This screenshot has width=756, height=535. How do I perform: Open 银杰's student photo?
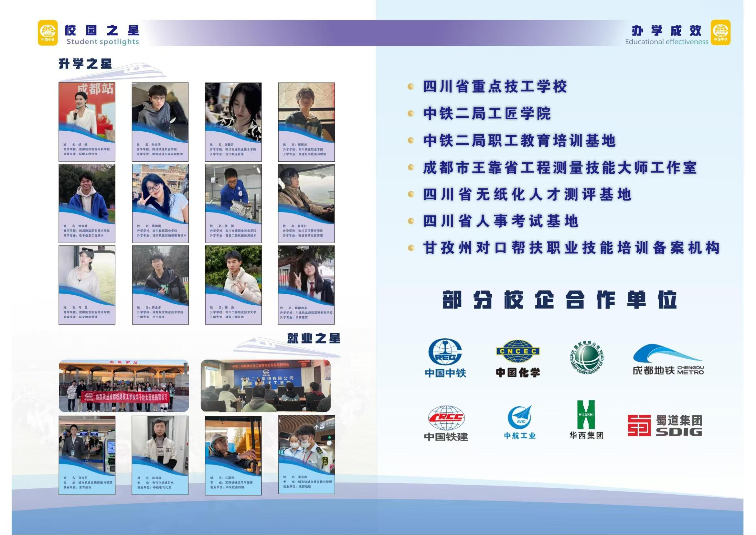pyautogui.click(x=233, y=275)
